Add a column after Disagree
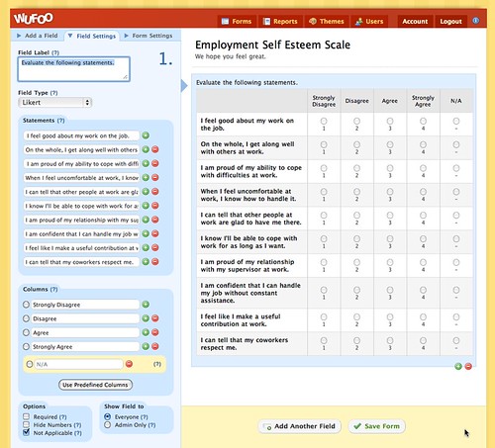Image resolution: width=495 pixels, height=448 pixels. tap(146, 318)
